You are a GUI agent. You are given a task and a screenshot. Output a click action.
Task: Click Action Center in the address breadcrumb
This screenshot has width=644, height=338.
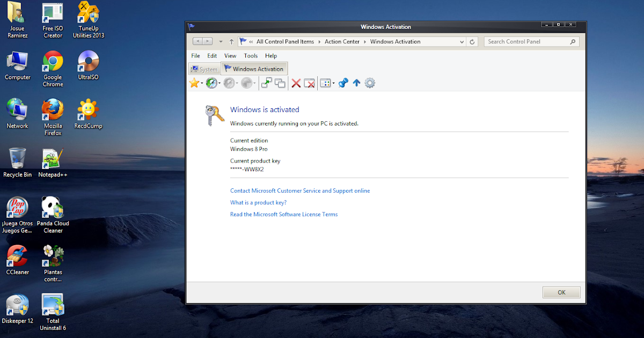pyautogui.click(x=342, y=41)
